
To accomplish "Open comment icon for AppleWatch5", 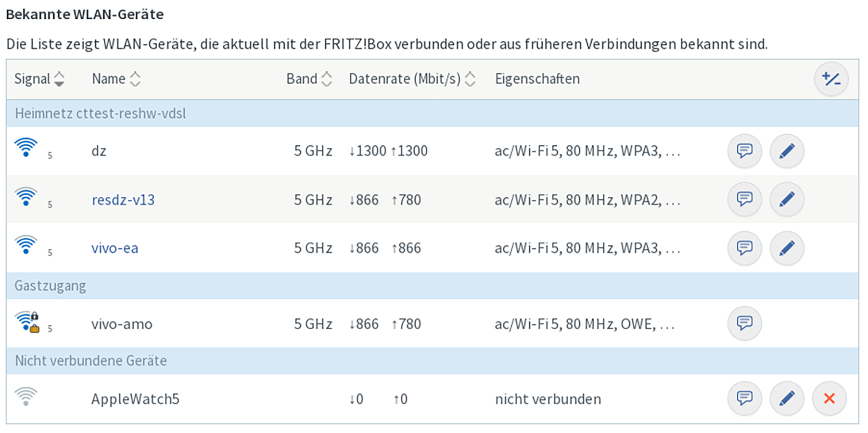I will (x=744, y=398).
